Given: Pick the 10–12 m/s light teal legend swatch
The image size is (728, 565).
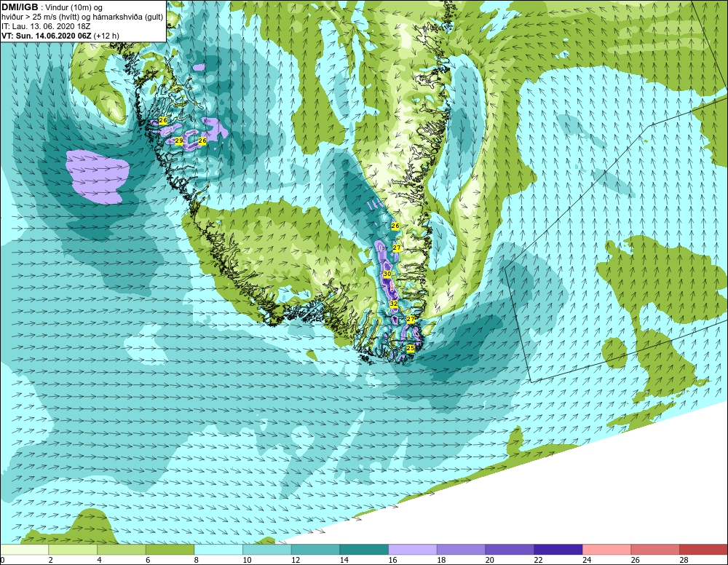Looking at the screenshot, I should click(x=267, y=550).
